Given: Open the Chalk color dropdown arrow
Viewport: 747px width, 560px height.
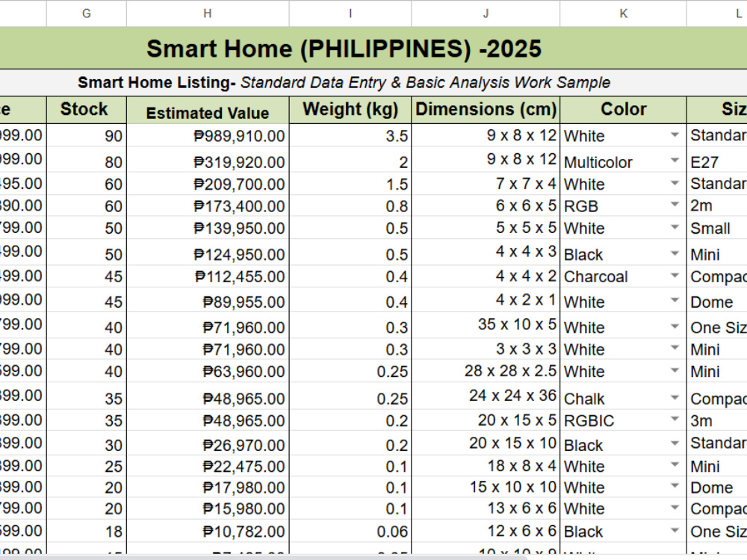Looking at the screenshot, I should (x=675, y=396).
